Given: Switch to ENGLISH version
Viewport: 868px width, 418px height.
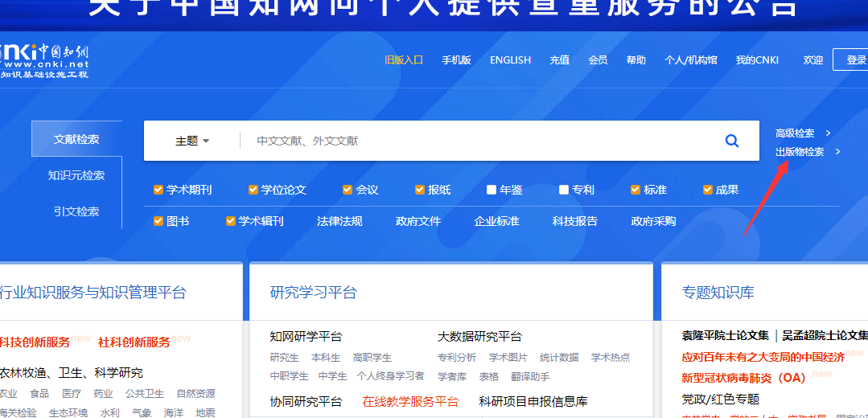Looking at the screenshot, I should [x=510, y=60].
